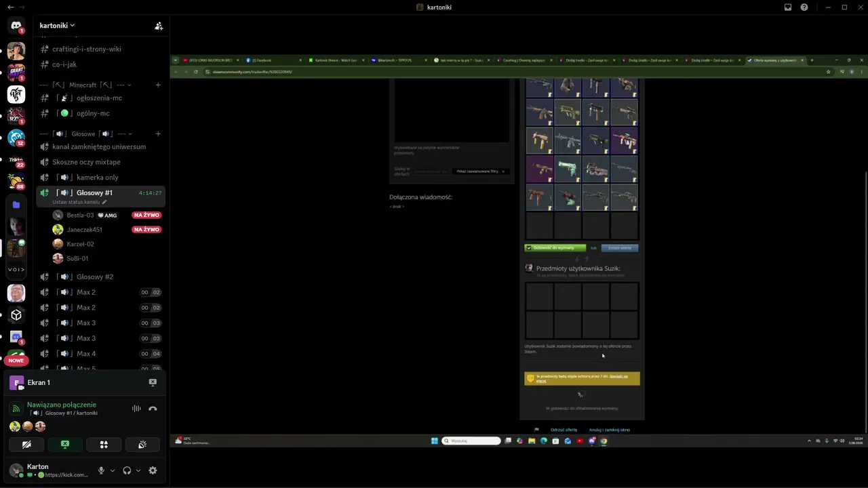Open the activities launcher
Screen dimensions: 868x488
point(104,445)
